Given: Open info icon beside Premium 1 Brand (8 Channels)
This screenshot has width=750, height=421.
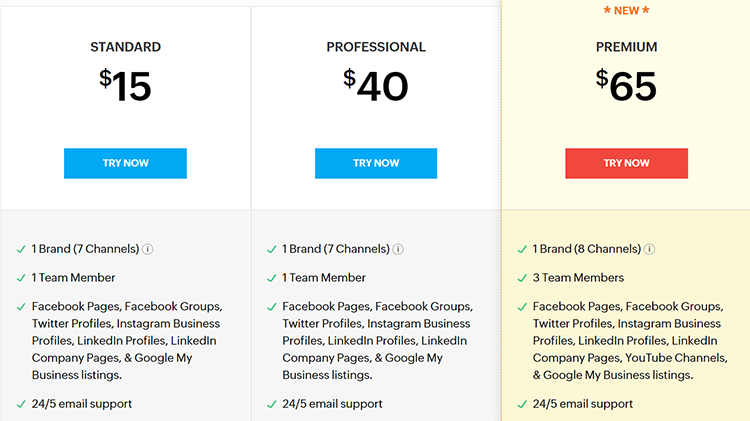Looking at the screenshot, I should pos(649,249).
